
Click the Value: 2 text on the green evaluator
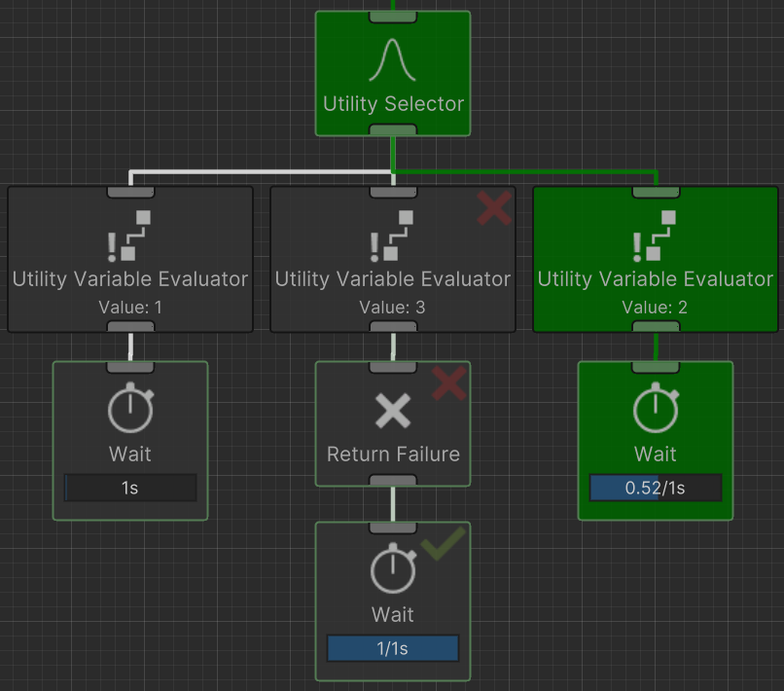coord(655,308)
